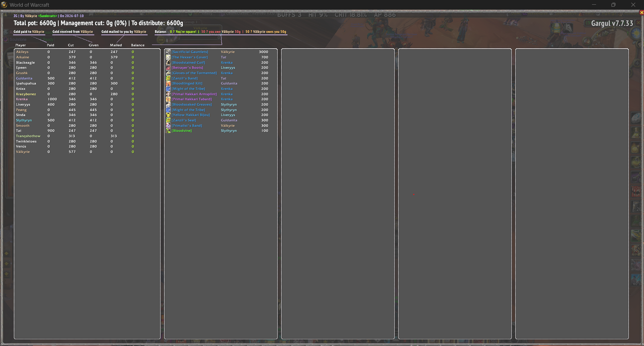Click the Paid column header
This screenshot has height=346, width=644.
click(51, 45)
